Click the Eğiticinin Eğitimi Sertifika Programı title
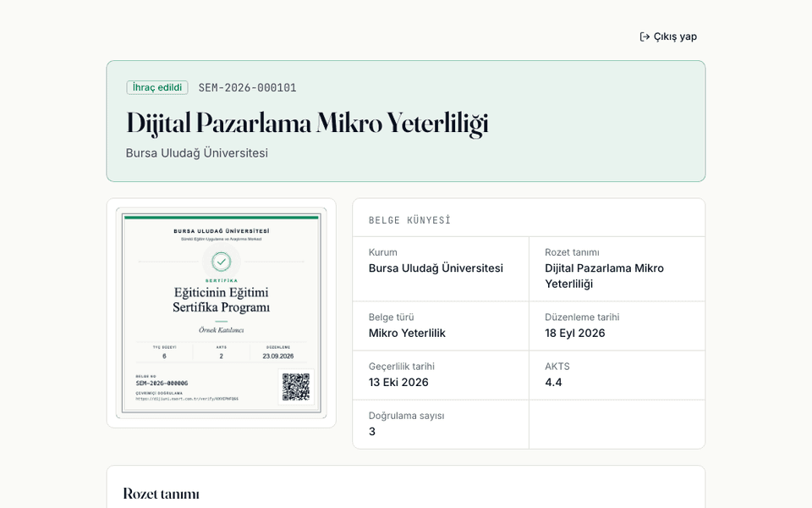Image resolution: width=812 pixels, height=508 pixels. 221,300
